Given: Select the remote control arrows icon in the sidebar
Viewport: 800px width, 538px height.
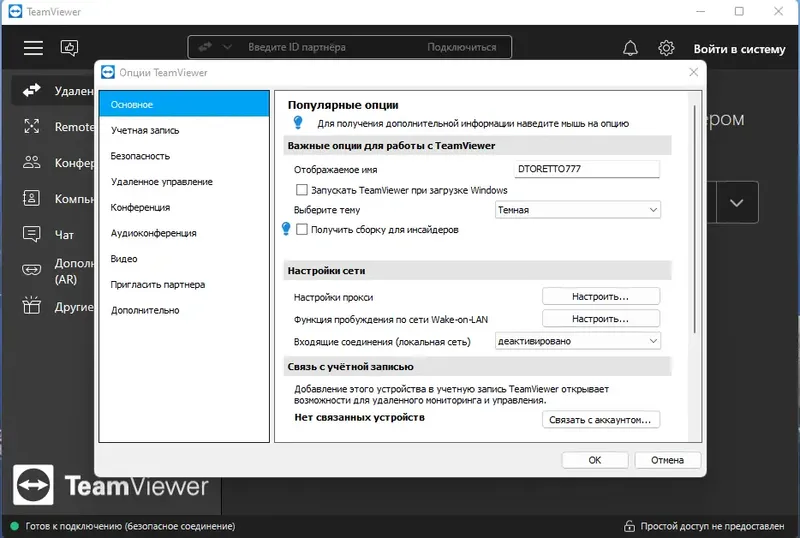Looking at the screenshot, I should pyautogui.click(x=32, y=90).
